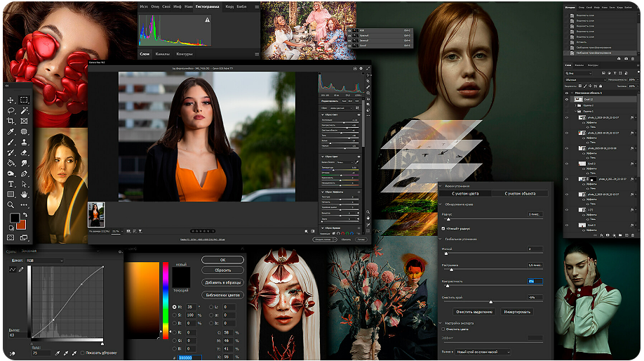This screenshot has height=361, width=644.
Task: Toggle the «Умный» радиус checkbox
Action: click(x=443, y=229)
